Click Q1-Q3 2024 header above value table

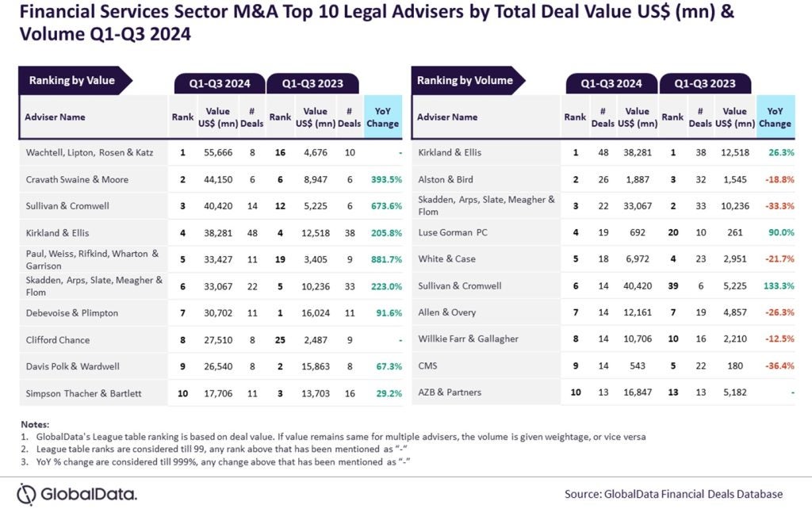point(220,83)
